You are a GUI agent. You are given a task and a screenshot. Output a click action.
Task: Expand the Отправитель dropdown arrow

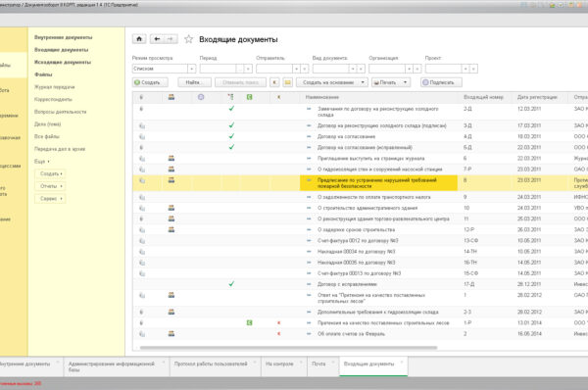coord(296,69)
